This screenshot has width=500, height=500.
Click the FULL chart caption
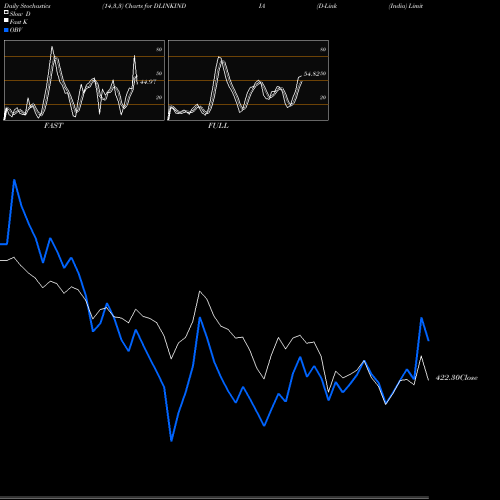[218, 126]
